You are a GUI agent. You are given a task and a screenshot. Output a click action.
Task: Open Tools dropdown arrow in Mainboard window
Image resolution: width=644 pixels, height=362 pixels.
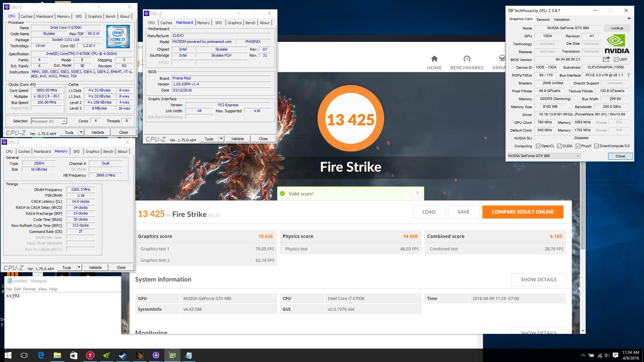click(221, 139)
